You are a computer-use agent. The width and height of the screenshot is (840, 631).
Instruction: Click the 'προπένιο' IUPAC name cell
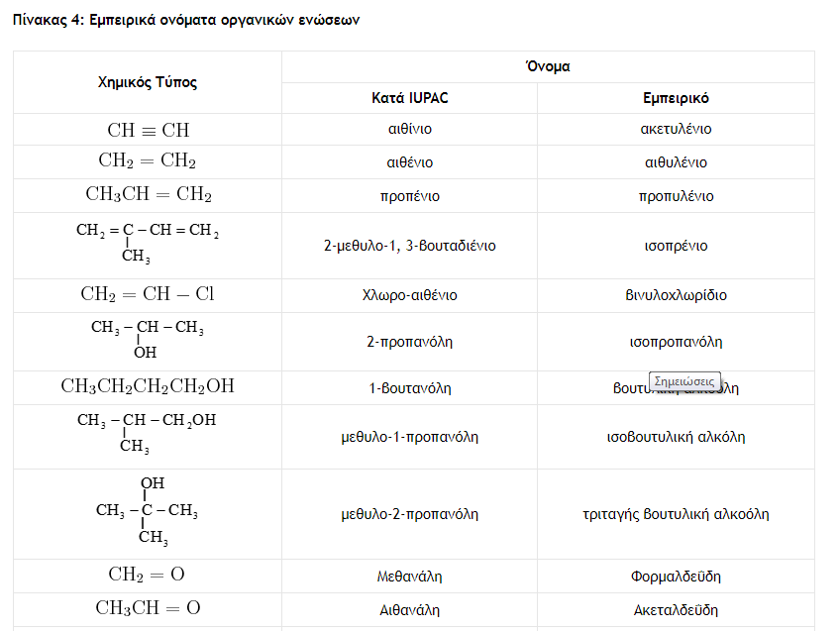pyautogui.click(x=409, y=196)
